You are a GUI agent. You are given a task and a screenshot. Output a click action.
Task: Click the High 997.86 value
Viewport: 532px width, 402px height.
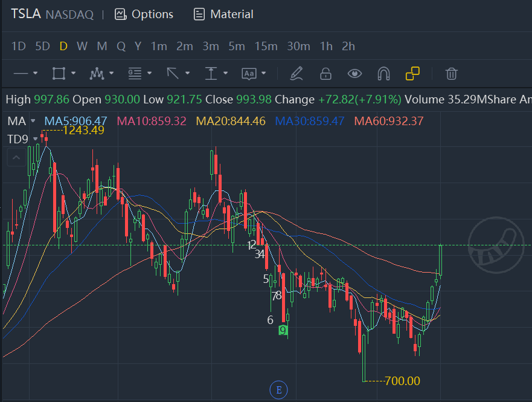pos(37,100)
